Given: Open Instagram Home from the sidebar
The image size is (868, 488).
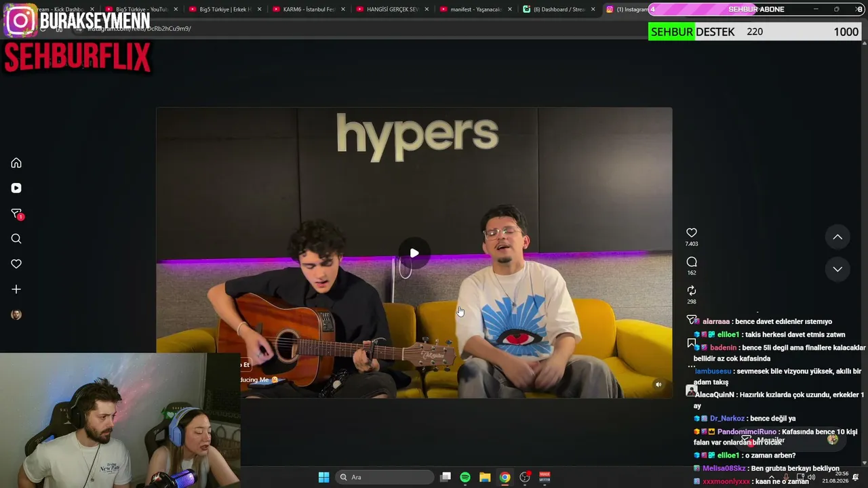Looking at the screenshot, I should point(16,163).
